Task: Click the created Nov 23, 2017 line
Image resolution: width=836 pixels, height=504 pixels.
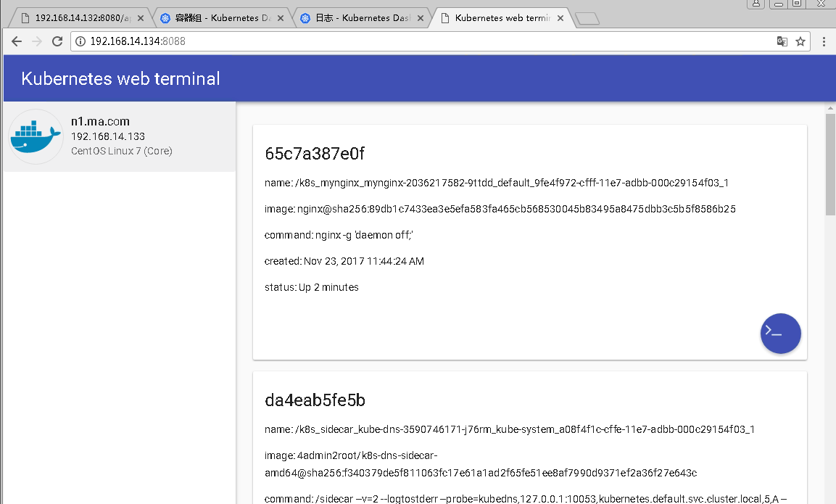Action: point(344,261)
